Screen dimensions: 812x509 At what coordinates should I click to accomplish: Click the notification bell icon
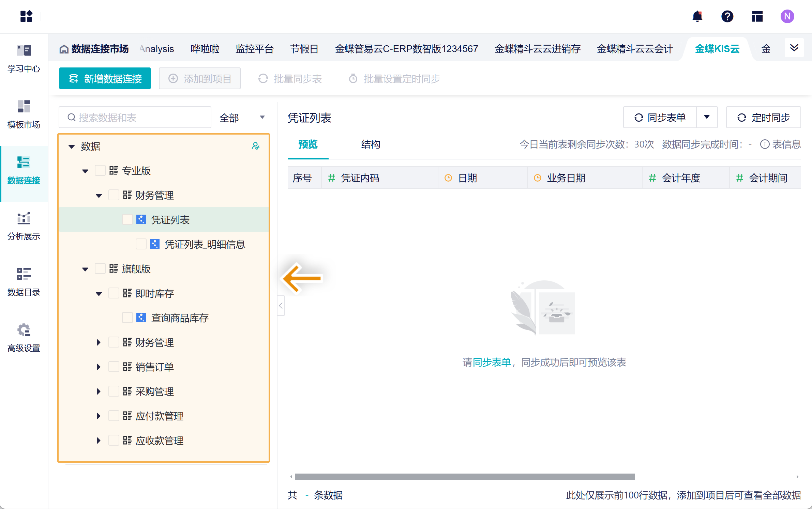697,16
